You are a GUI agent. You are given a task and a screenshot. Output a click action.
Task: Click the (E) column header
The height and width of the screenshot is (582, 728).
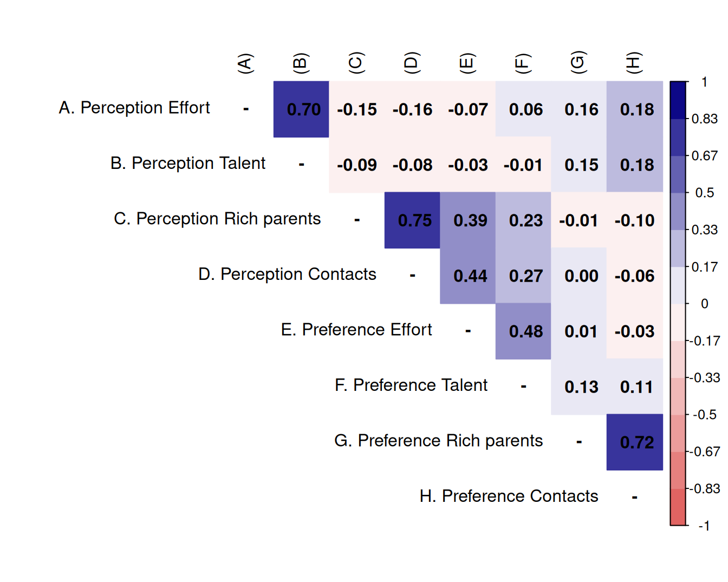click(x=467, y=63)
